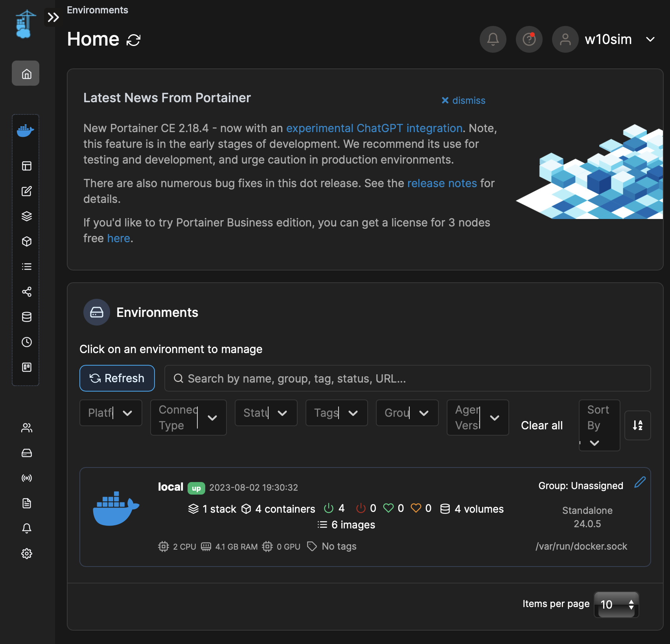
Task: Click the Environments breadcrumb
Action: tap(98, 10)
